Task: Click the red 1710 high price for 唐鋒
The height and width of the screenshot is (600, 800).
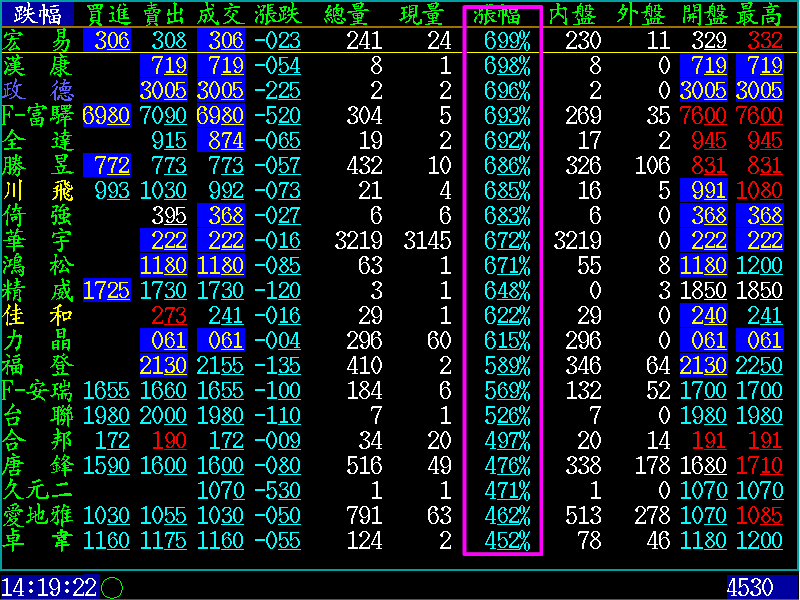Action: [x=759, y=465]
